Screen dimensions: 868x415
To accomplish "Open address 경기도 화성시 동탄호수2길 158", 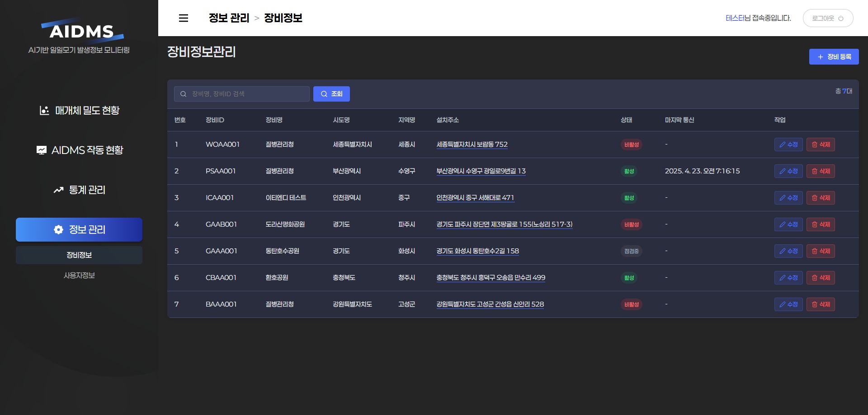I will (477, 251).
